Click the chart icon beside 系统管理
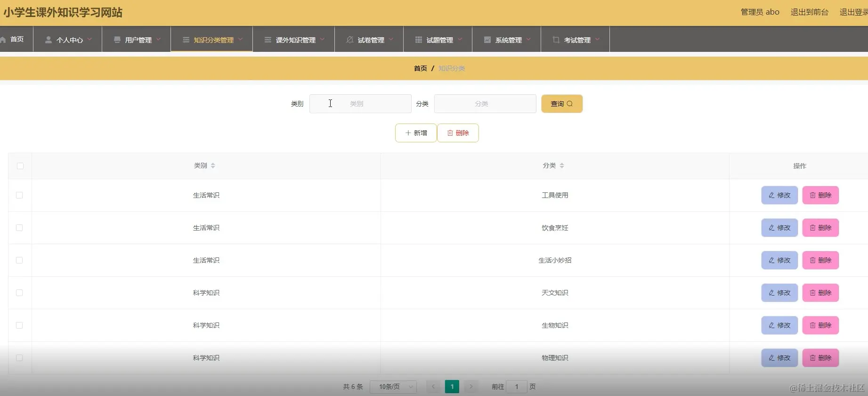868x396 pixels. [x=487, y=40]
